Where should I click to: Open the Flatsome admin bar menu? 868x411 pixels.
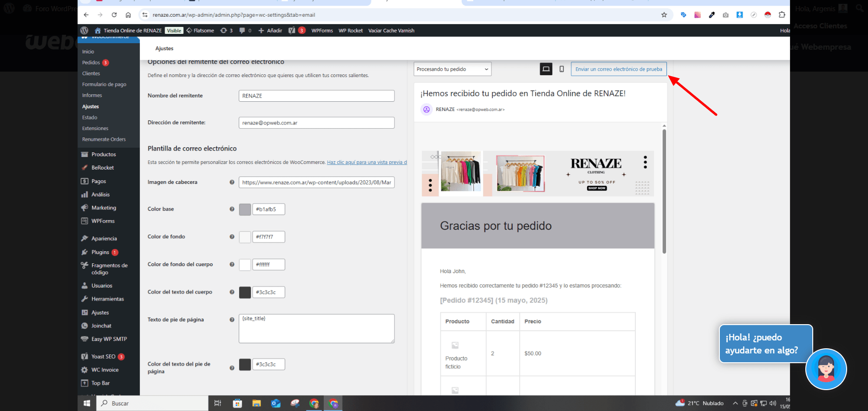(x=200, y=31)
